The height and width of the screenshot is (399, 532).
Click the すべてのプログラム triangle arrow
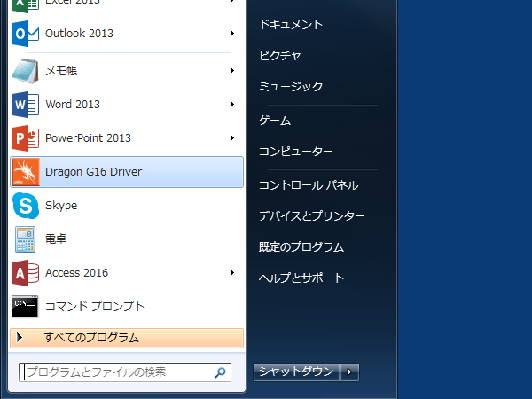click(20, 338)
